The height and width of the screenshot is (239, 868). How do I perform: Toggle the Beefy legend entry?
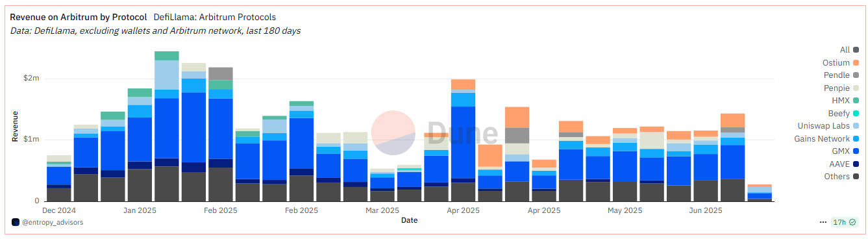(843, 113)
